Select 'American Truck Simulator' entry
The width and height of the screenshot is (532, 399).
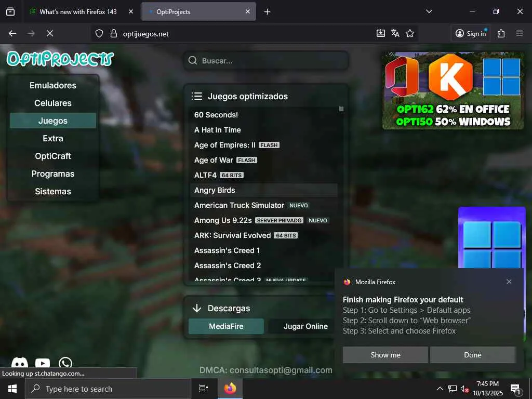263,205
